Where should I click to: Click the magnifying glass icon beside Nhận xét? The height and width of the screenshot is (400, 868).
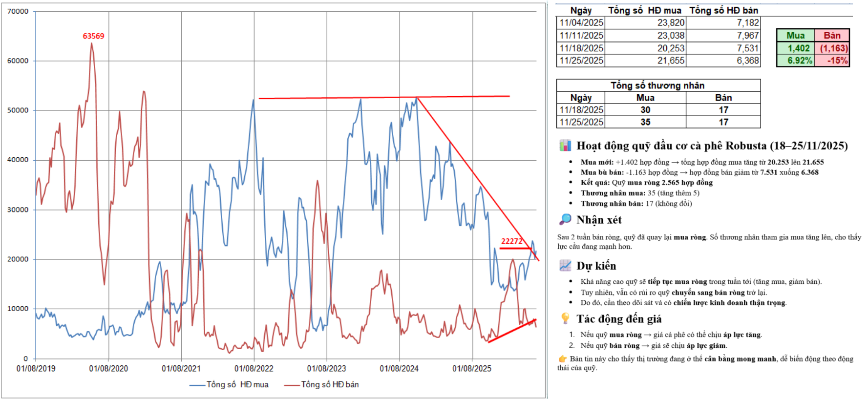(565, 219)
